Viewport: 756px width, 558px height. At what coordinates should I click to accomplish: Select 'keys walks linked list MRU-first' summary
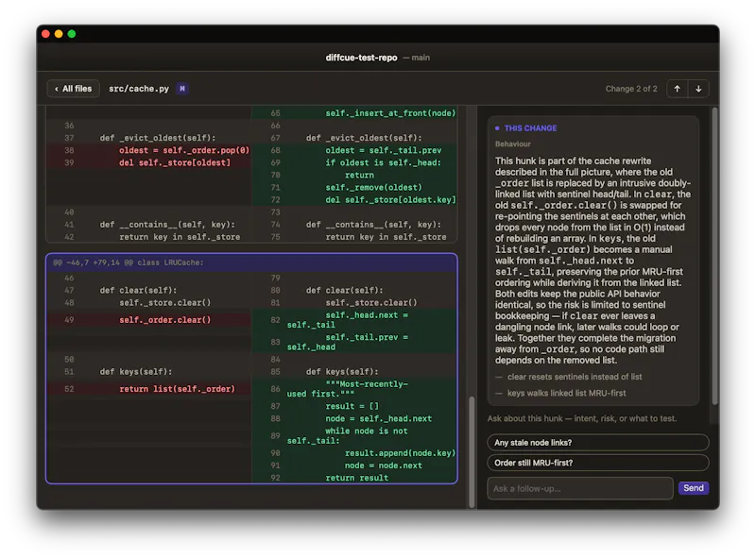click(x=566, y=393)
